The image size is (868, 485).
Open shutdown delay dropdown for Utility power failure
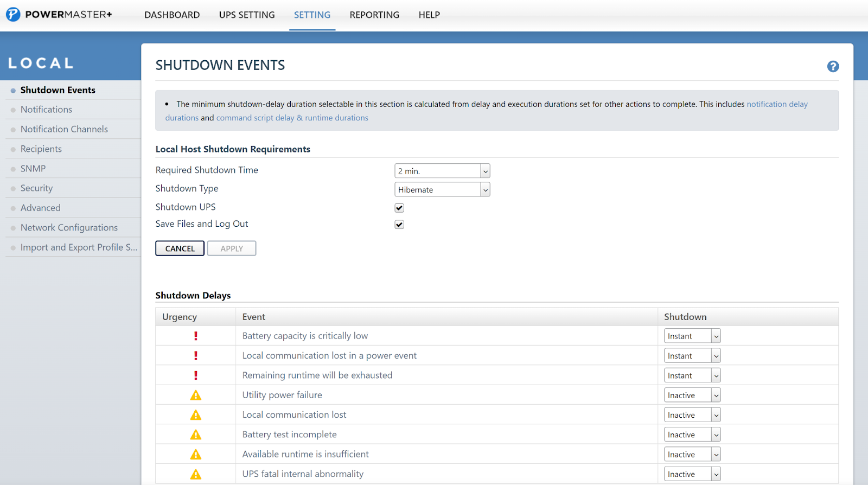[692, 395]
